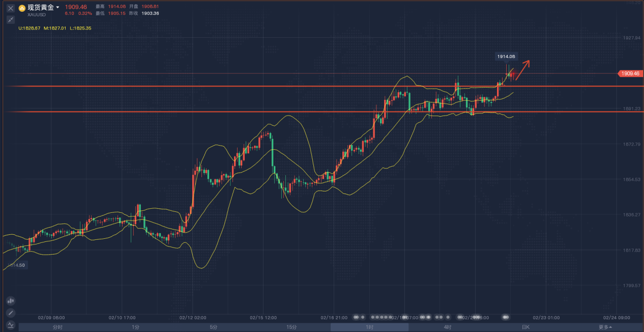Click the 02/16 21:00 time axis label

[x=334, y=317]
